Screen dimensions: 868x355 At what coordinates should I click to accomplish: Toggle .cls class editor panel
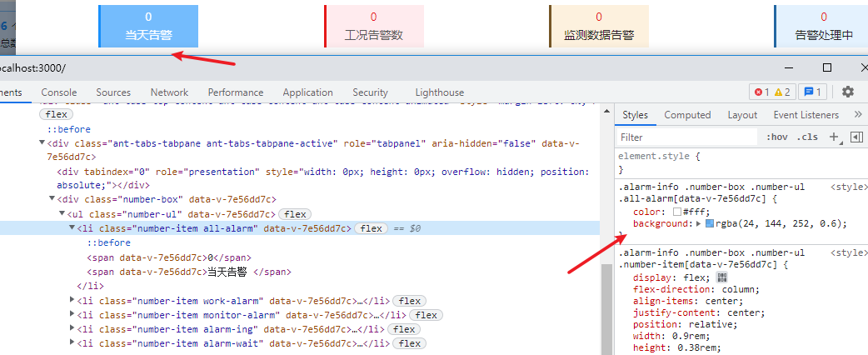tap(807, 137)
